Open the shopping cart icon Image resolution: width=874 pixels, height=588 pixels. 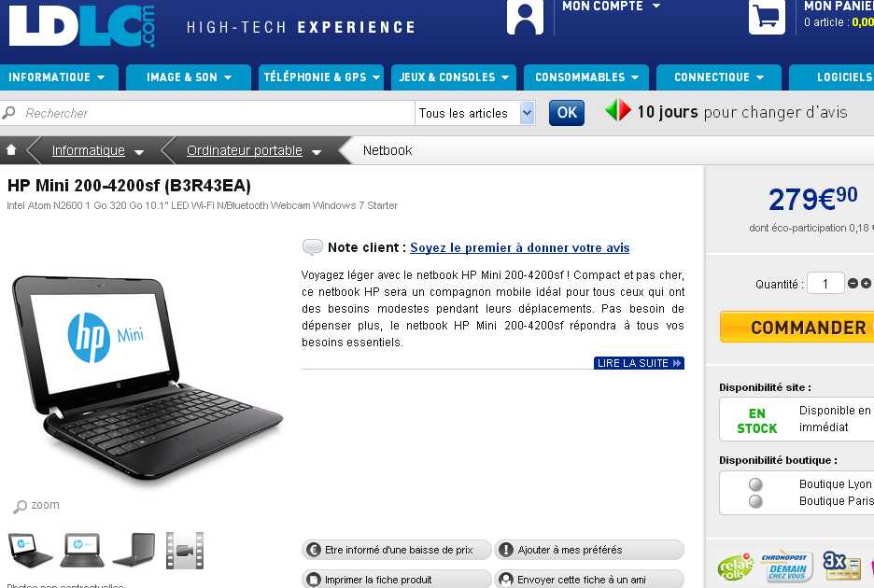(767, 17)
